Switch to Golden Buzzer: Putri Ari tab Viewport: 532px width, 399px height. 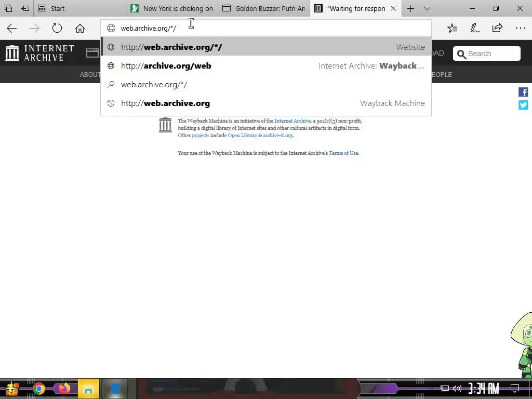pyautogui.click(x=264, y=8)
